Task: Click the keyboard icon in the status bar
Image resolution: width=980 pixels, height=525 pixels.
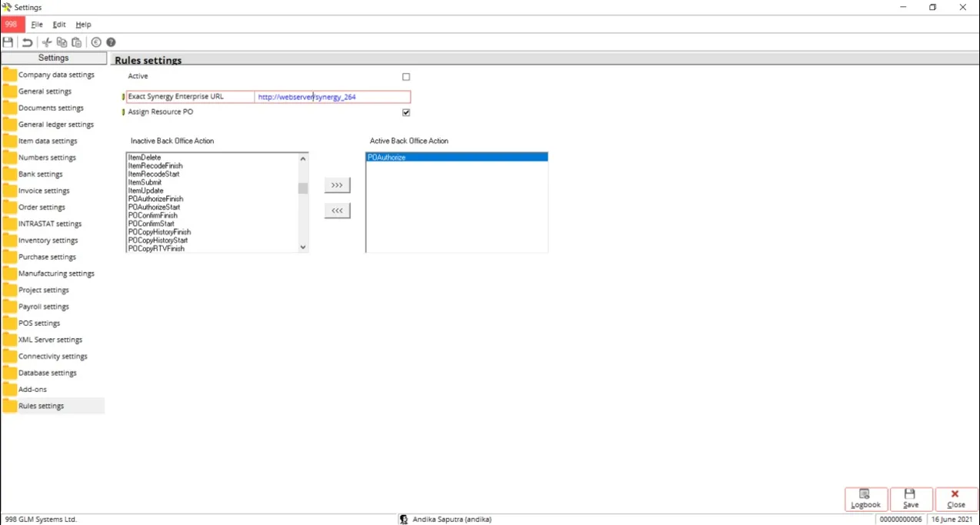Action: pos(404,520)
